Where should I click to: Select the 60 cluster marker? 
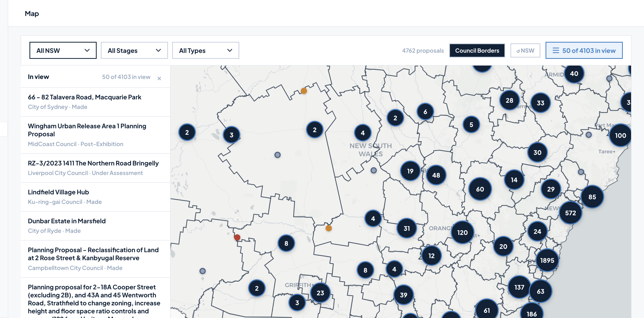coord(480,189)
